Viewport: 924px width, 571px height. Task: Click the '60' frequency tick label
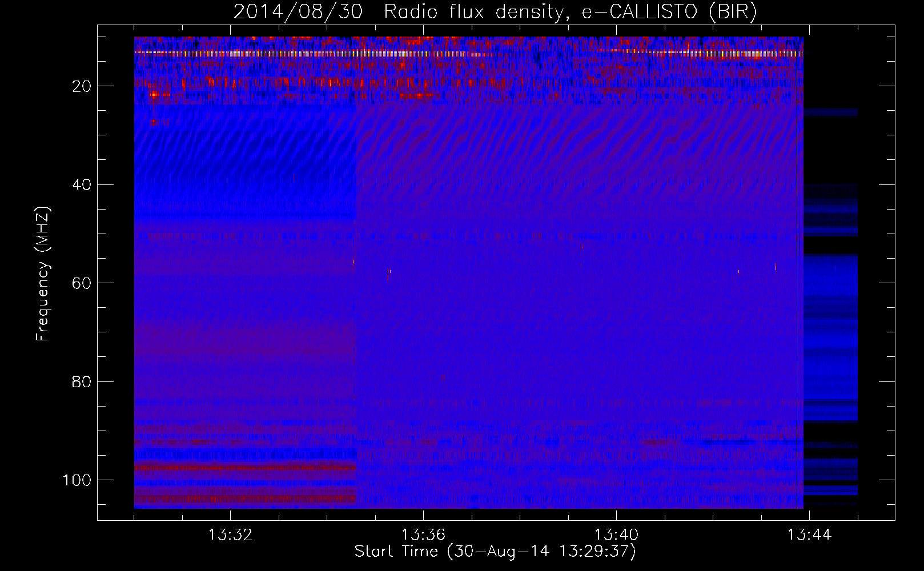point(82,283)
